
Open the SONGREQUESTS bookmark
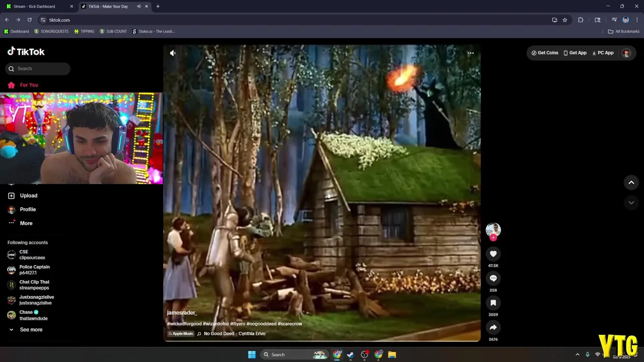(51, 31)
